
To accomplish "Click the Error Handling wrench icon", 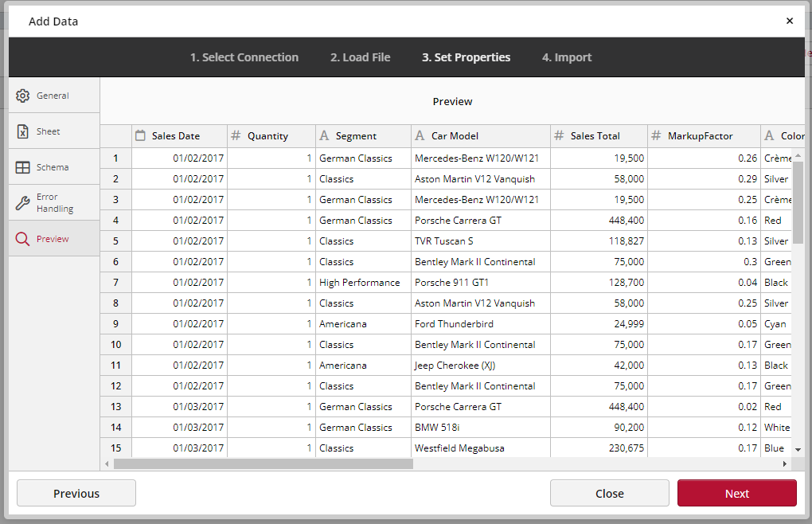I will (23, 203).
